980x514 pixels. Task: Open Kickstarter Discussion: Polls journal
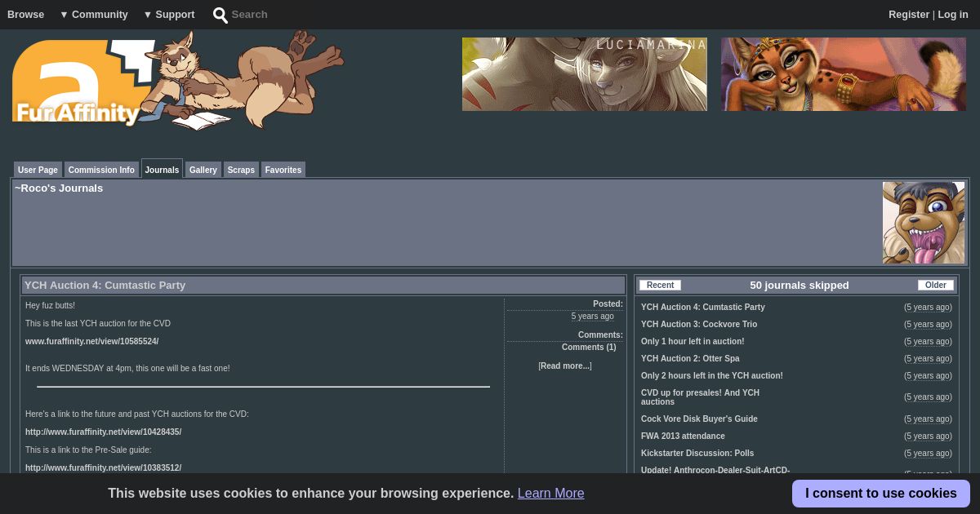[x=697, y=454]
